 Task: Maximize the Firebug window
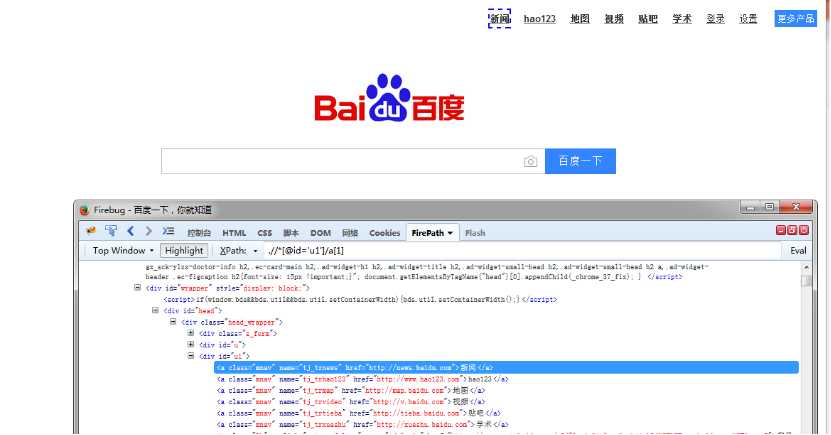pos(770,208)
